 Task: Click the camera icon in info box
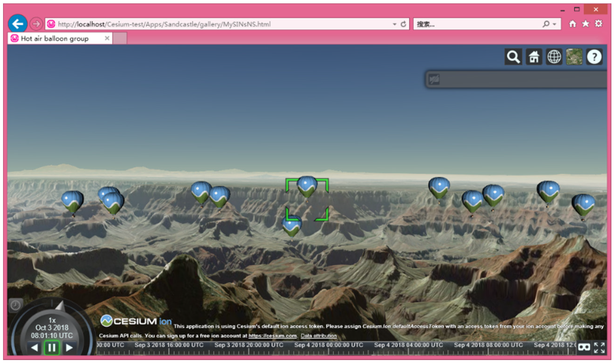[434, 79]
